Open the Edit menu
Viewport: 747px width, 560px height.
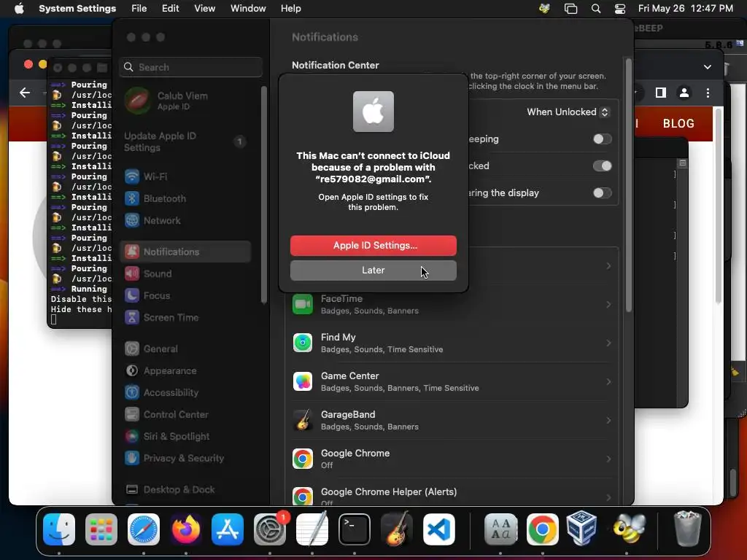170,9
